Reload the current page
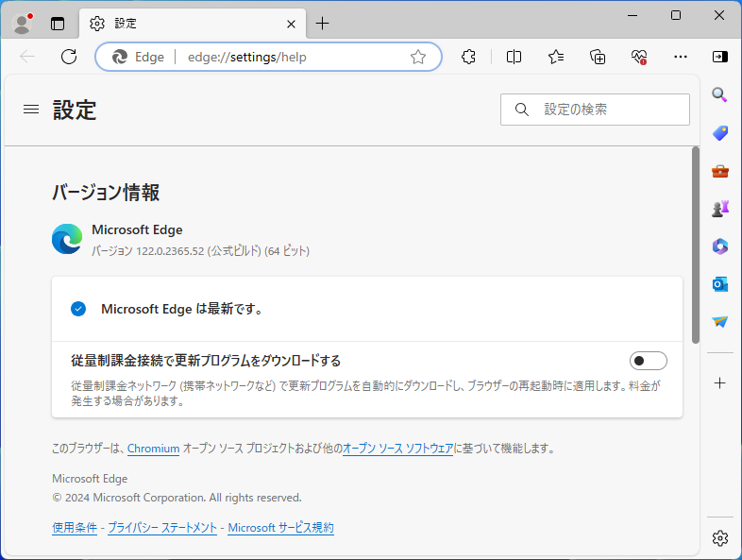Image resolution: width=742 pixels, height=560 pixels. 69,57
